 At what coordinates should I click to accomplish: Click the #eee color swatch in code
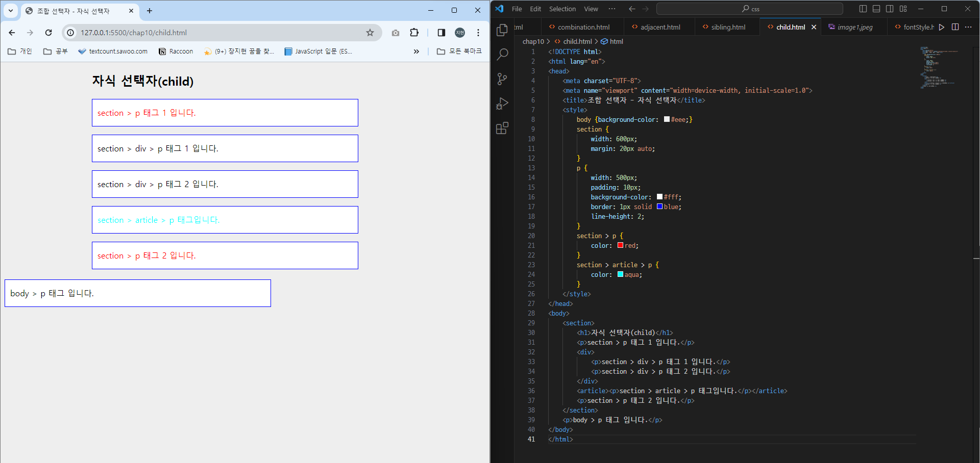click(667, 119)
